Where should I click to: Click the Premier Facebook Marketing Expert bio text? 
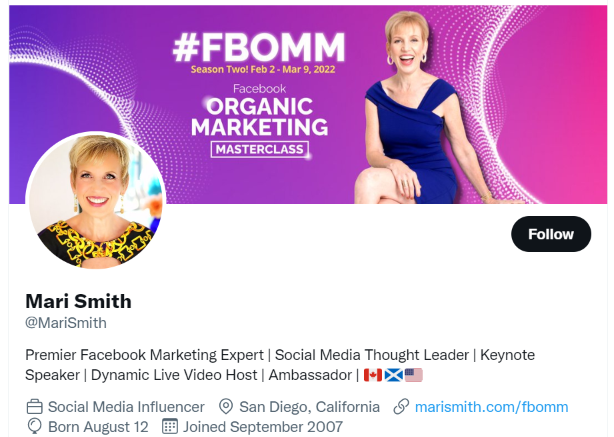click(144, 355)
